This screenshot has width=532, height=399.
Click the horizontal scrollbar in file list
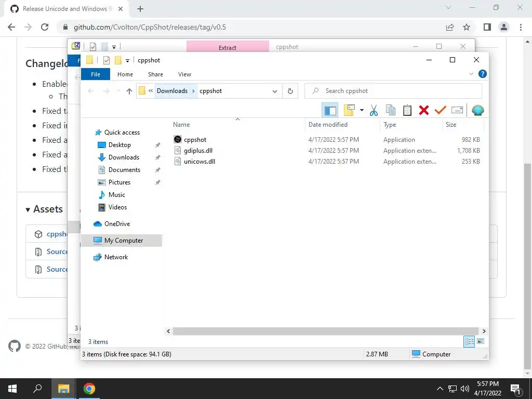(x=325, y=331)
